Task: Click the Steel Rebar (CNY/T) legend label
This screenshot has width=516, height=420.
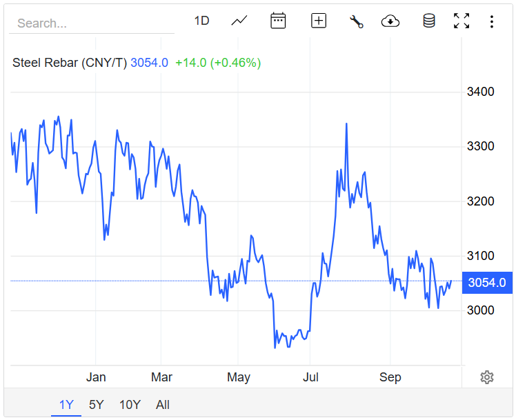Action: [70, 63]
